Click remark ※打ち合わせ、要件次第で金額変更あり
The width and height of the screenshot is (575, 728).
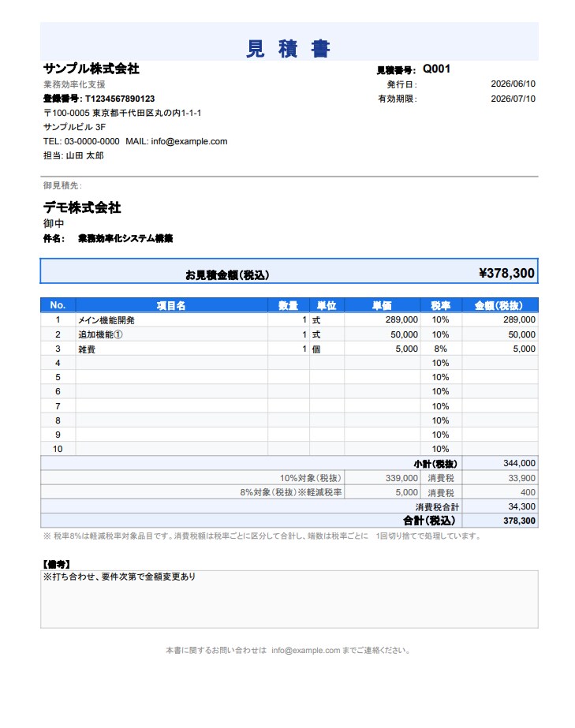[119, 577]
